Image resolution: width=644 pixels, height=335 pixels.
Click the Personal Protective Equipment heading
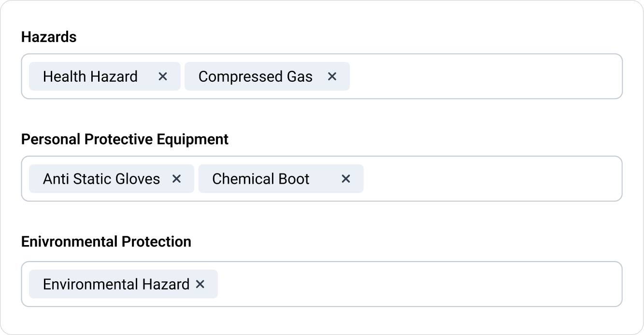pyautogui.click(x=125, y=139)
